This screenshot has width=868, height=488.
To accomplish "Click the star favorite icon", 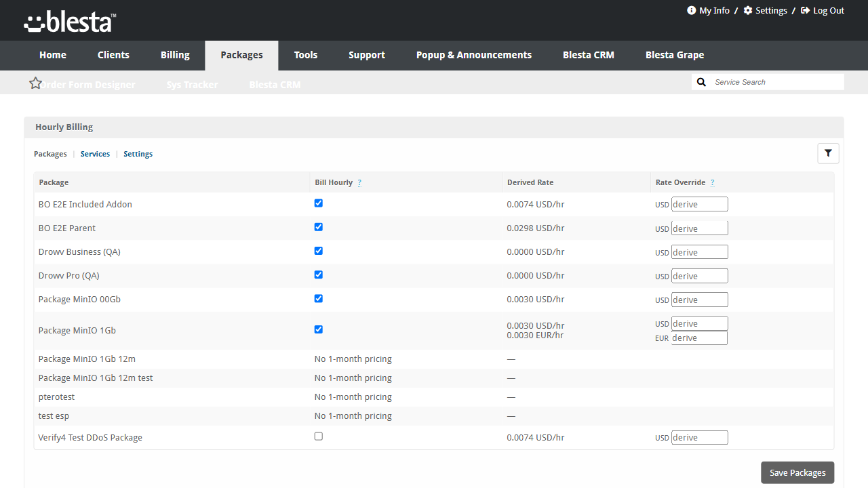I will coord(36,83).
